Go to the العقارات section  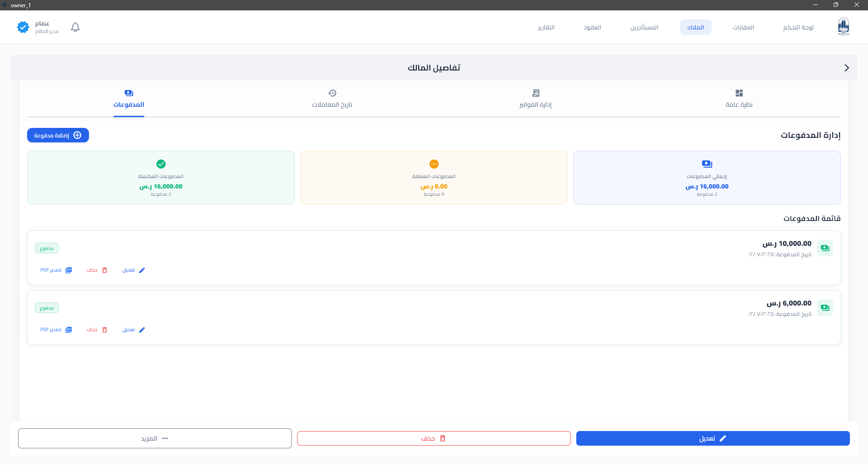tap(744, 27)
